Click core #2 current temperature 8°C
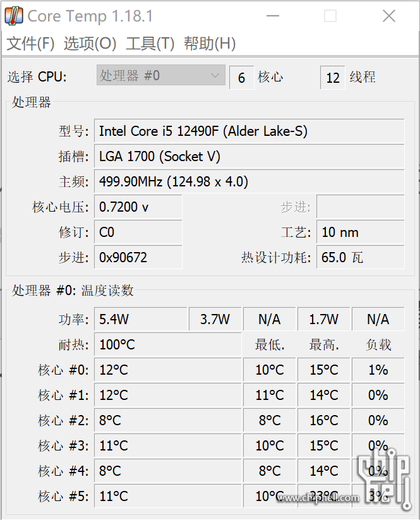 coord(168,420)
